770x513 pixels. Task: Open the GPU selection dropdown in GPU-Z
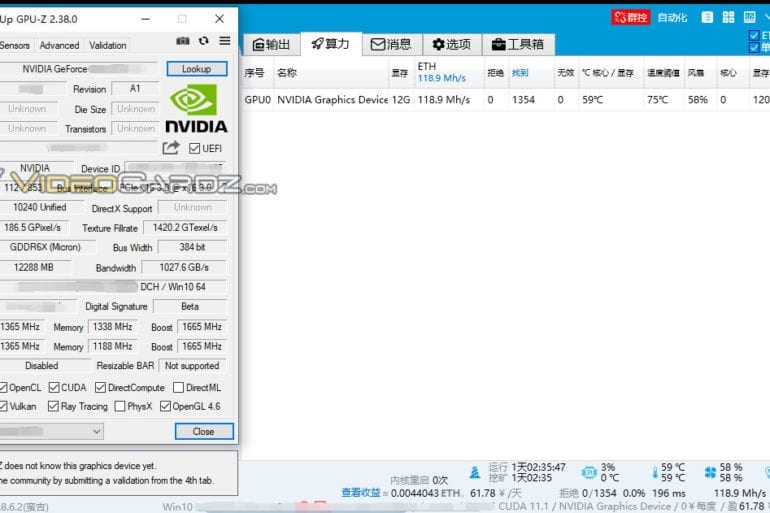pyautogui.click(x=52, y=432)
